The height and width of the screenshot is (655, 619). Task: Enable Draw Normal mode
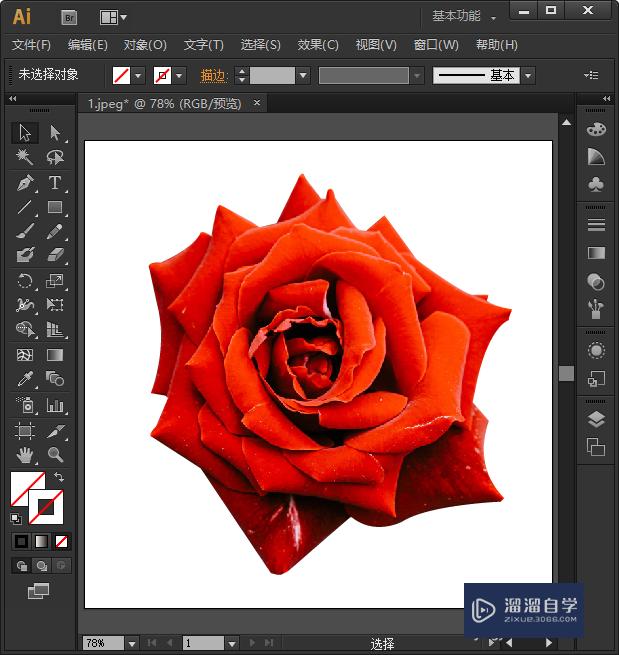click(x=21, y=566)
